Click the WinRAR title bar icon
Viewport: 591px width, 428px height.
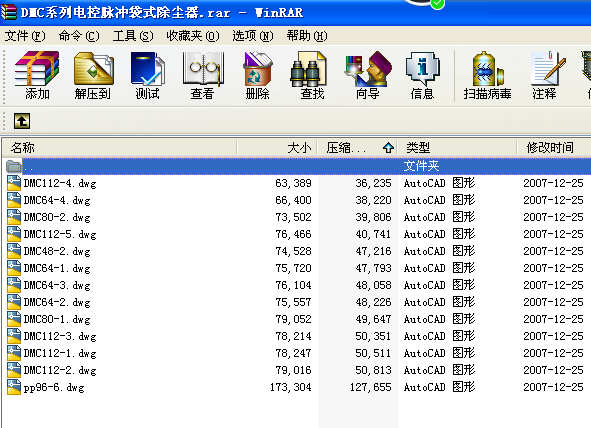[9, 12]
